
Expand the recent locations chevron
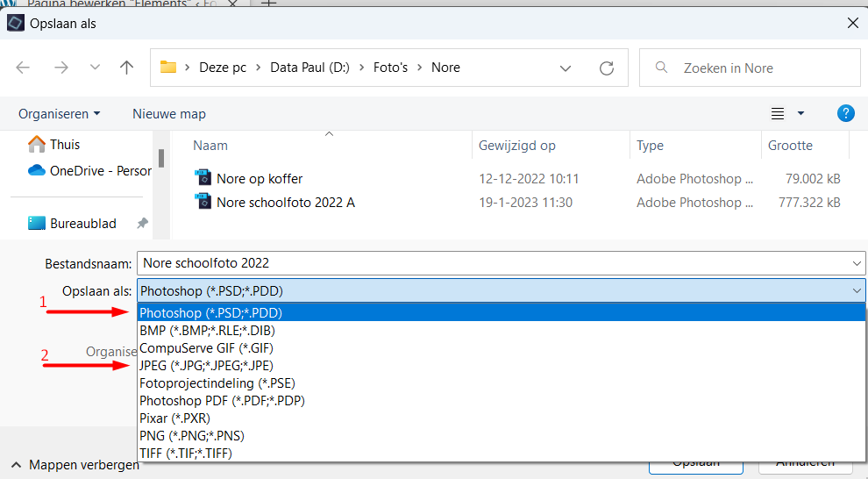click(95, 68)
